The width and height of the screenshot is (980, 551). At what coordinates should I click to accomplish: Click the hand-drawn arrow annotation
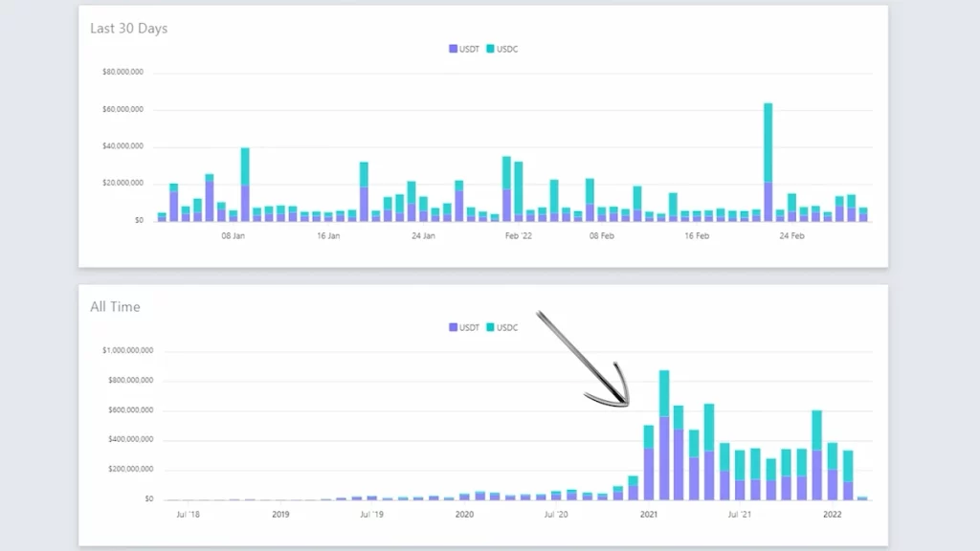584,359
